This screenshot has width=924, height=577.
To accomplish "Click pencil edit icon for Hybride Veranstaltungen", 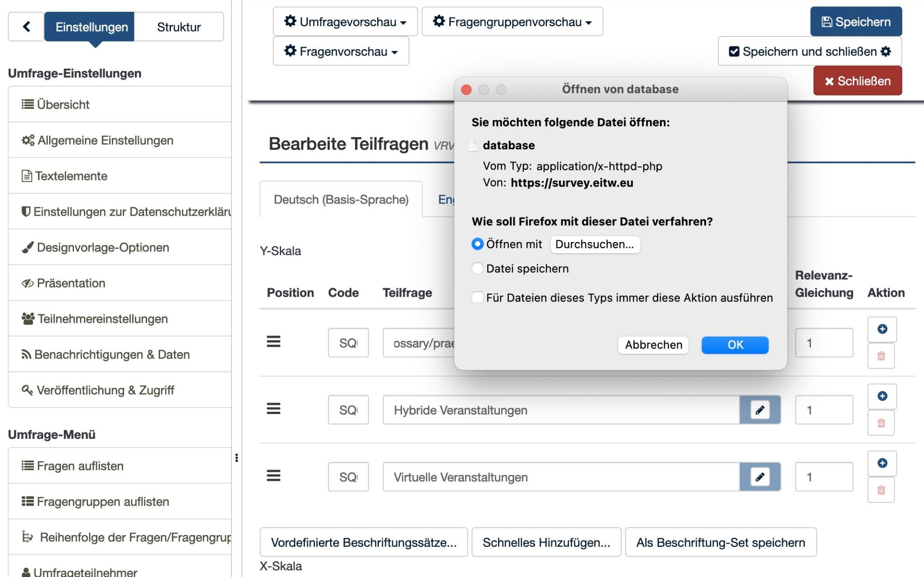I will tap(760, 409).
